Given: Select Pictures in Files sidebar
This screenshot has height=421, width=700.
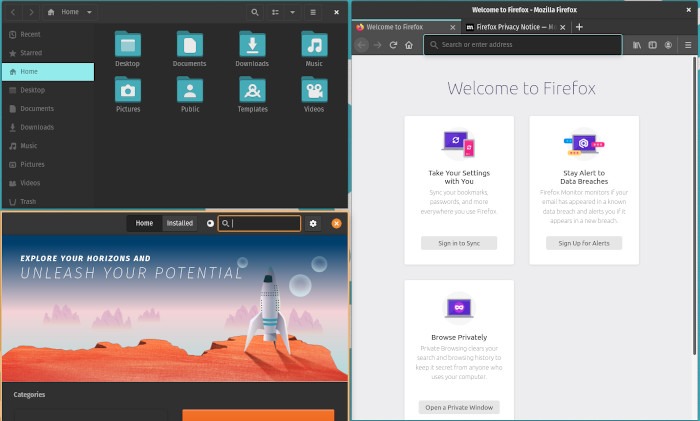Looking at the screenshot, I should (48, 164).
